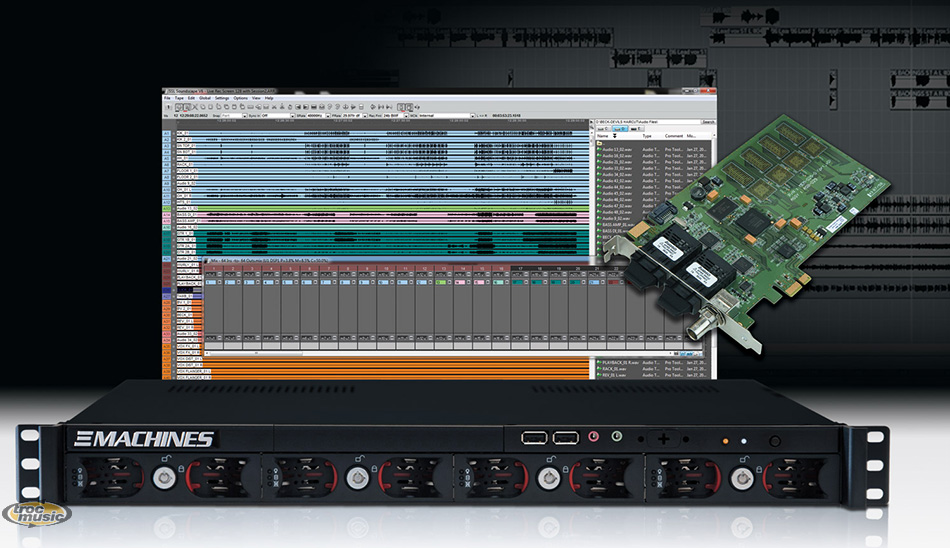The height and width of the screenshot is (548, 950).
Task: Open the Tape menu
Action: pos(179,98)
